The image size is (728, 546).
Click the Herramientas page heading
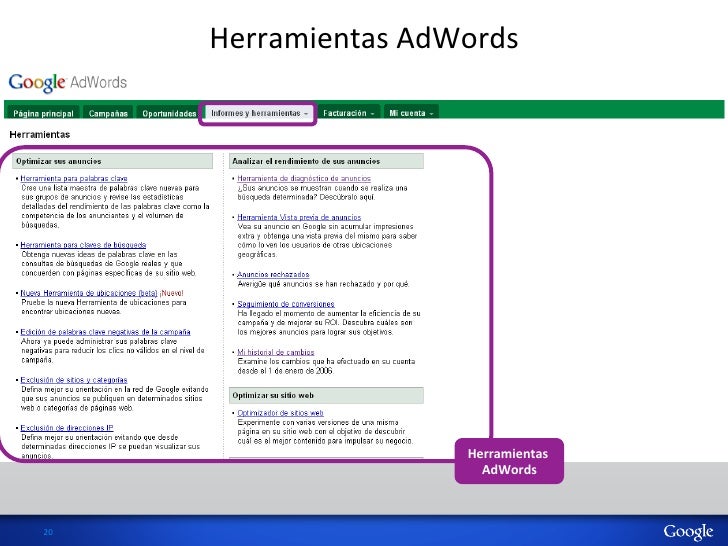[40, 135]
